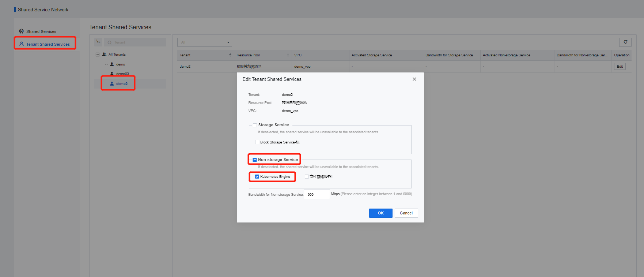Click the Tenant Shared Services person icon
This screenshot has width=644, height=277.
coord(22,44)
